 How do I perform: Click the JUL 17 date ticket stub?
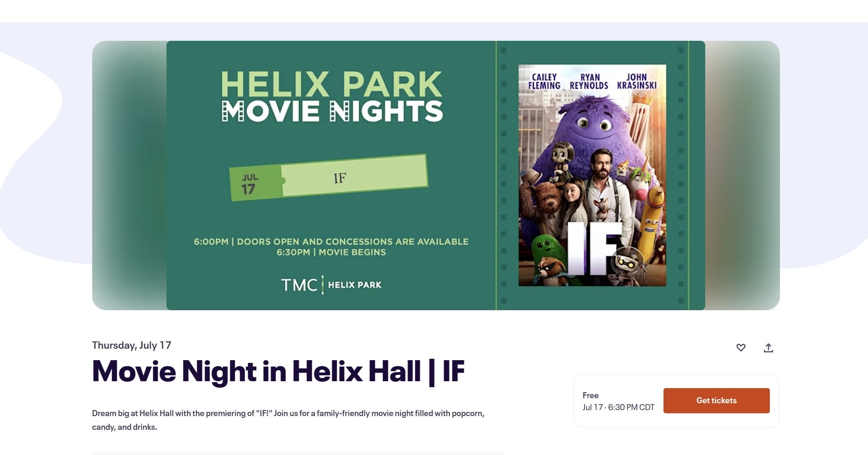pos(255,184)
